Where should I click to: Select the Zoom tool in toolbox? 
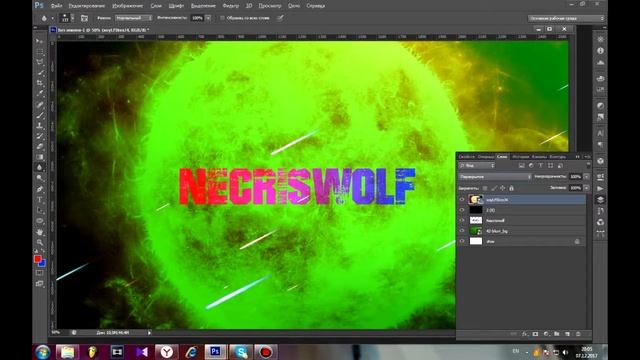click(x=40, y=242)
